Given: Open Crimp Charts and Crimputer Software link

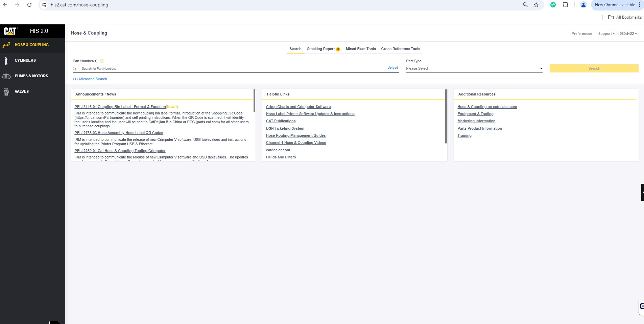Looking at the screenshot, I should (x=298, y=107).
